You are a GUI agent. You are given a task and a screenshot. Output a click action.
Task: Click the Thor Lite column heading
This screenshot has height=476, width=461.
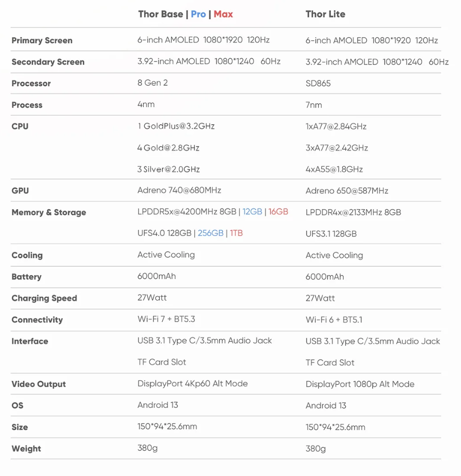(x=326, y=14)
